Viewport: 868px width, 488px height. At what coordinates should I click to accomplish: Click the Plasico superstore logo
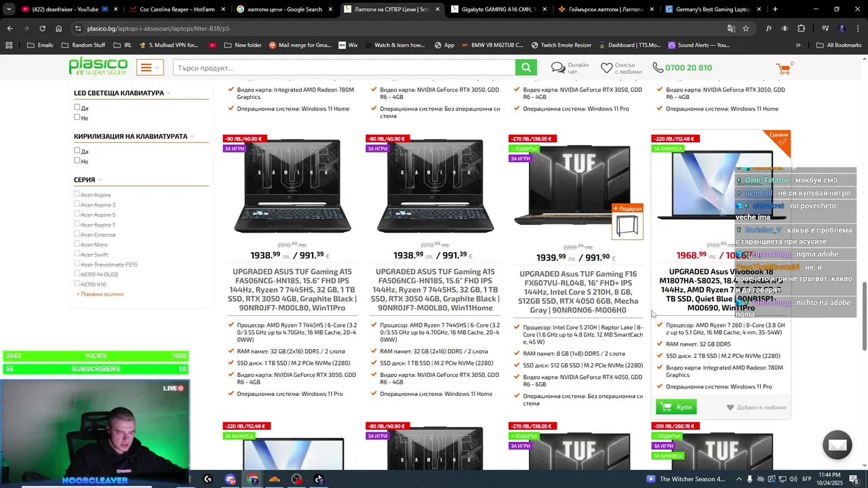coord(98,67)
